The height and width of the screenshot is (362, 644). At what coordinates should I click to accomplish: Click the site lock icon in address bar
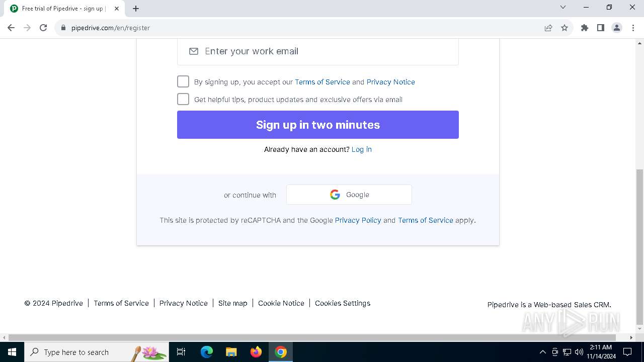point(63,28)
